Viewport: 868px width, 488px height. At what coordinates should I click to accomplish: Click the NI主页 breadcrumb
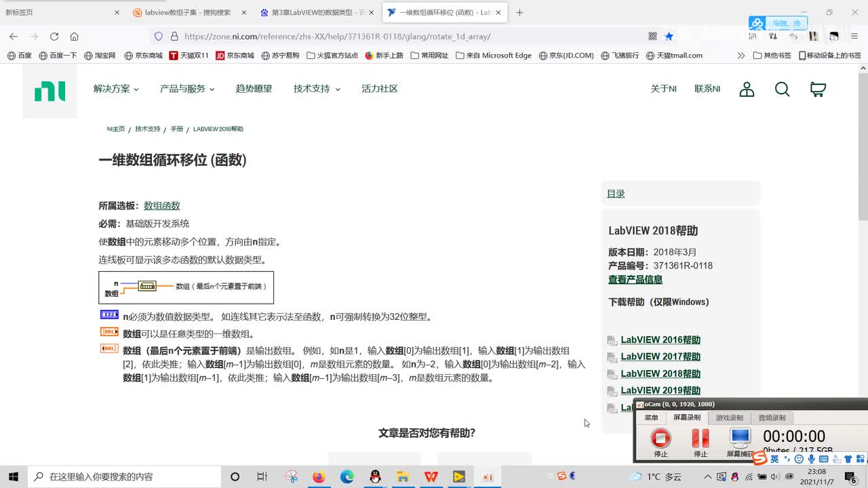(x=116, y=129)
